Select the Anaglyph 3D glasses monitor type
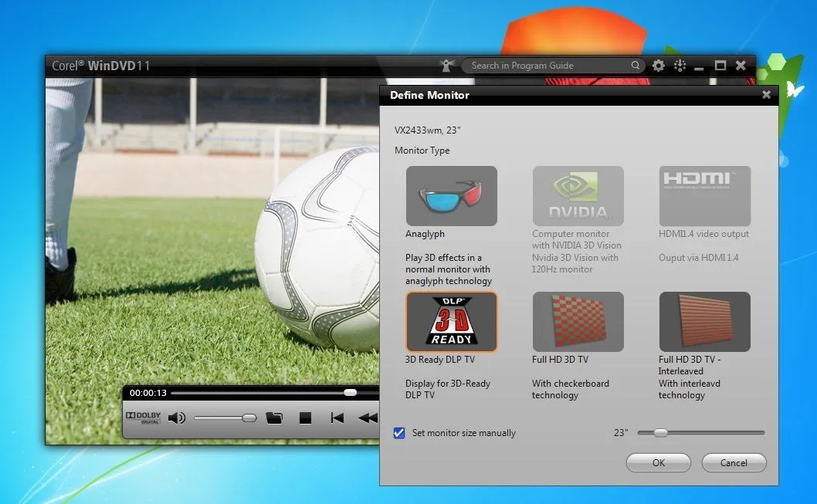Image resolution: width=817 pixels, height=504 pixels. [451, 196]
